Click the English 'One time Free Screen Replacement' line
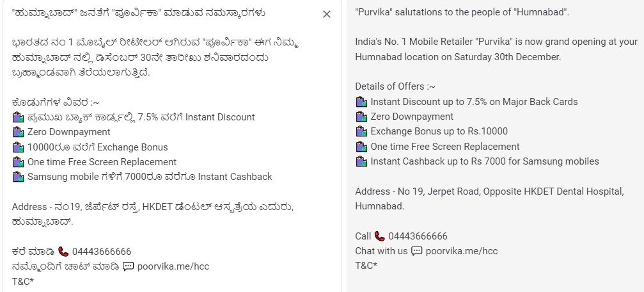 pos(444,147)
